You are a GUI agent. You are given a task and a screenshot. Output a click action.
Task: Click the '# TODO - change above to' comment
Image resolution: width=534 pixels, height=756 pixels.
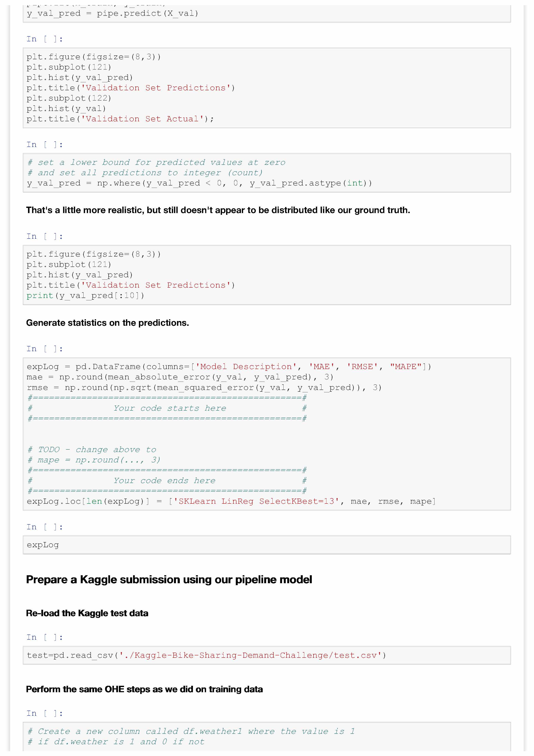[92, 449]
